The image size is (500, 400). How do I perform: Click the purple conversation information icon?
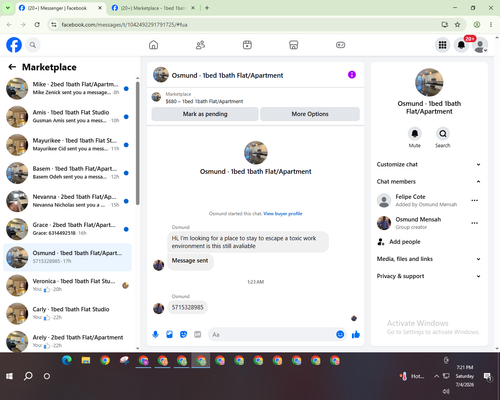[x=352, y=75]
